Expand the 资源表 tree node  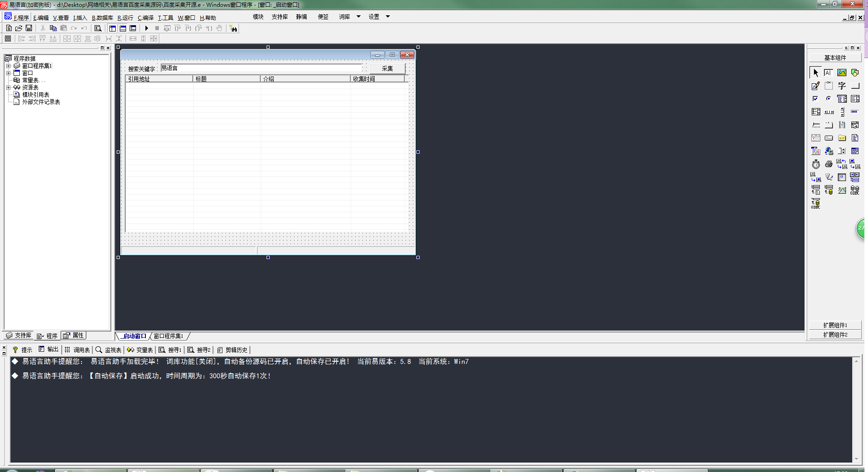click(x=8, y=87)
